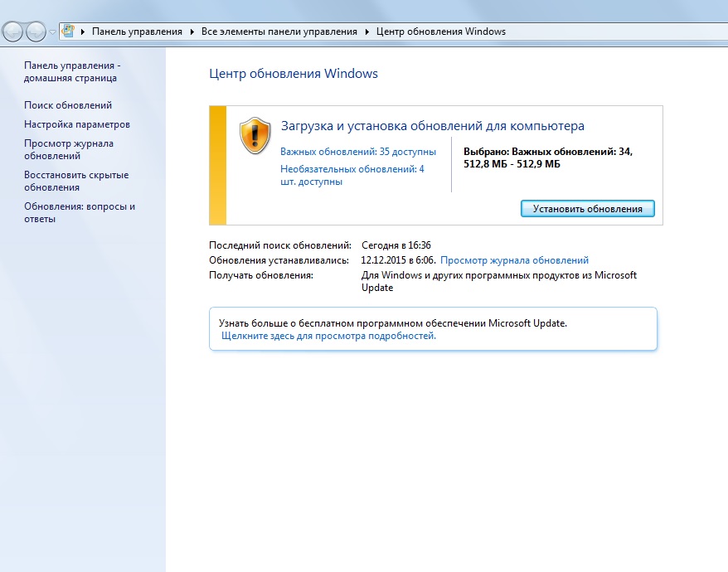Click the yellow warning shield icon

255,136
